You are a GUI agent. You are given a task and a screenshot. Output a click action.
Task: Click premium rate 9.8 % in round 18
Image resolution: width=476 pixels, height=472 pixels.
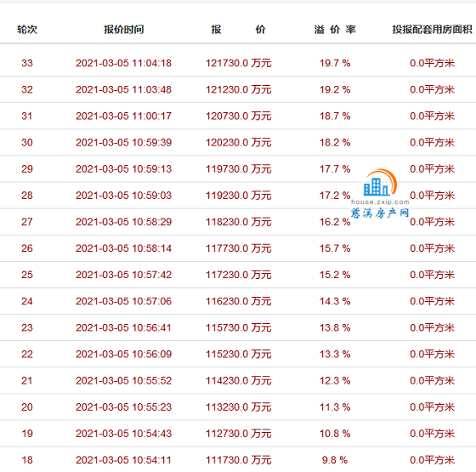coord(335,460)
